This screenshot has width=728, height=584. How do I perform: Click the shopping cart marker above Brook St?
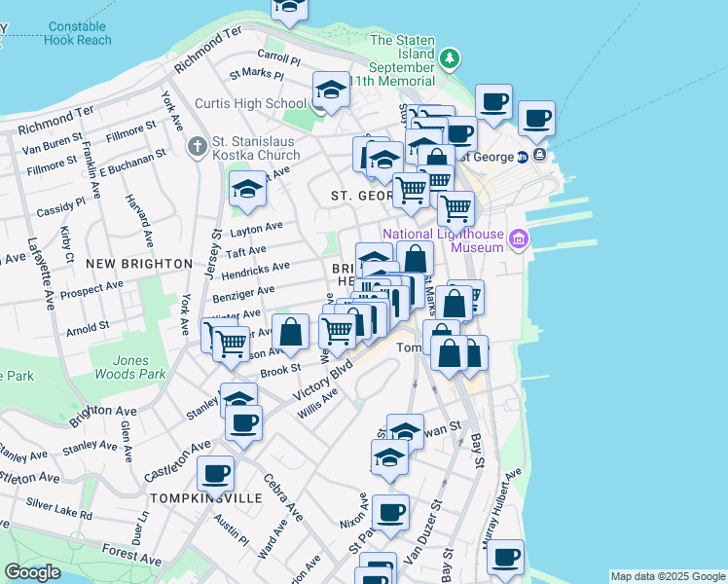232,346
